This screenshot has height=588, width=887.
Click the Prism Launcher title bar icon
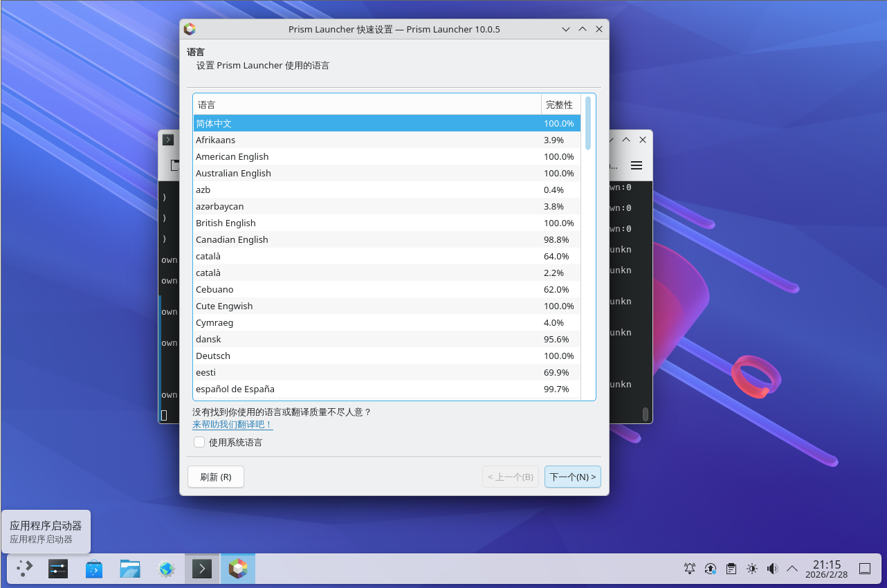(x=190, y=29)
